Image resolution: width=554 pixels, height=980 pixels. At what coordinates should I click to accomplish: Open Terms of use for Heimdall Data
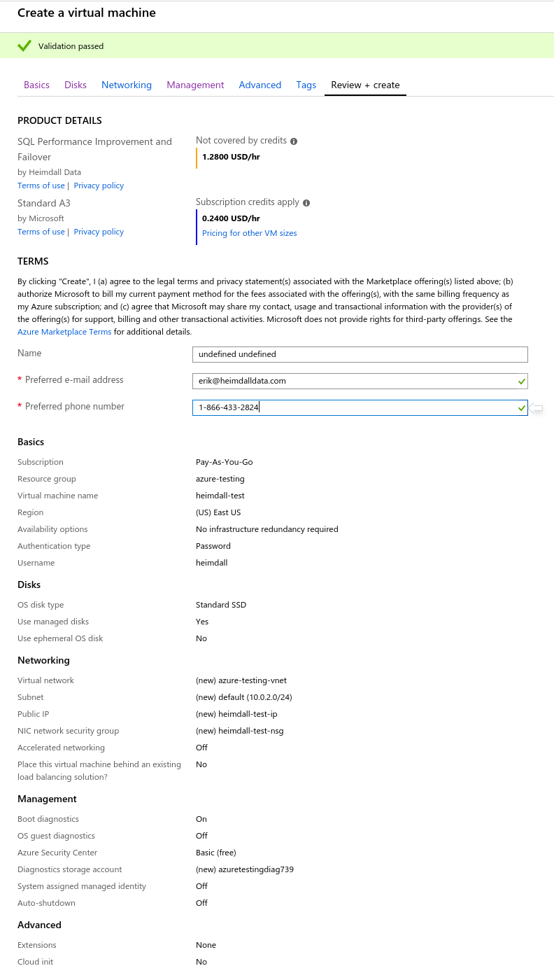click(x=41, y=185)
